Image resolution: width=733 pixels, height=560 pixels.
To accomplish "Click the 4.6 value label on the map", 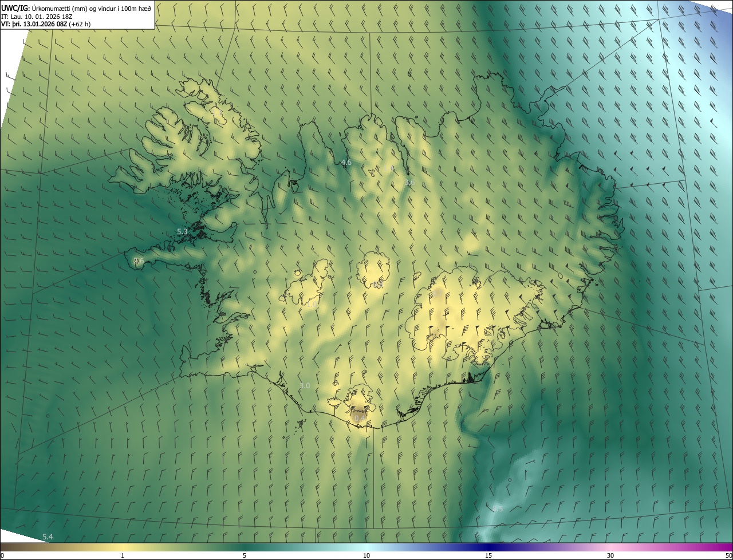I will point(346,163).
